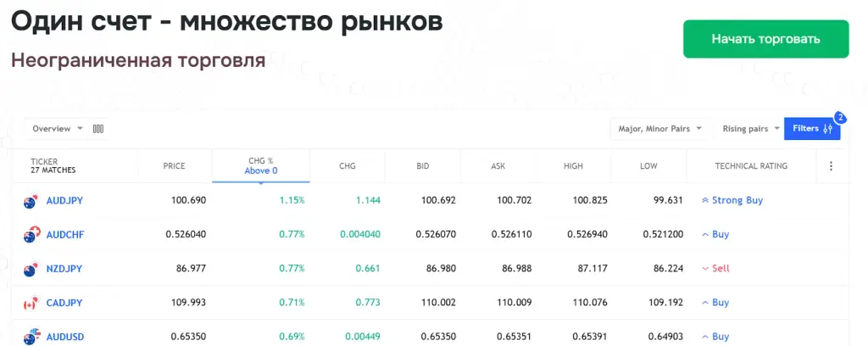Click the AUDJPY flag icon
The height and width of the screenshot is (346, 868).
point(31,201)
